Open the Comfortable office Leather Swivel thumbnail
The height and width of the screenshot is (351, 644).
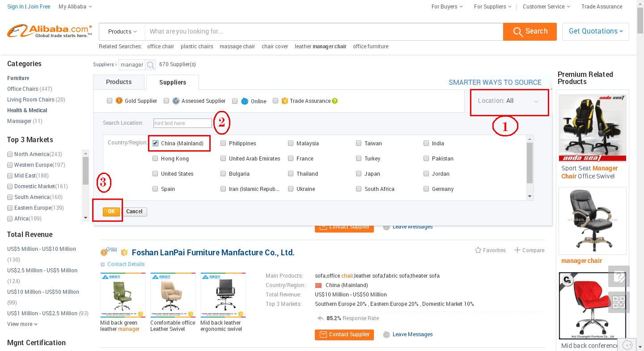click(173, 295)
